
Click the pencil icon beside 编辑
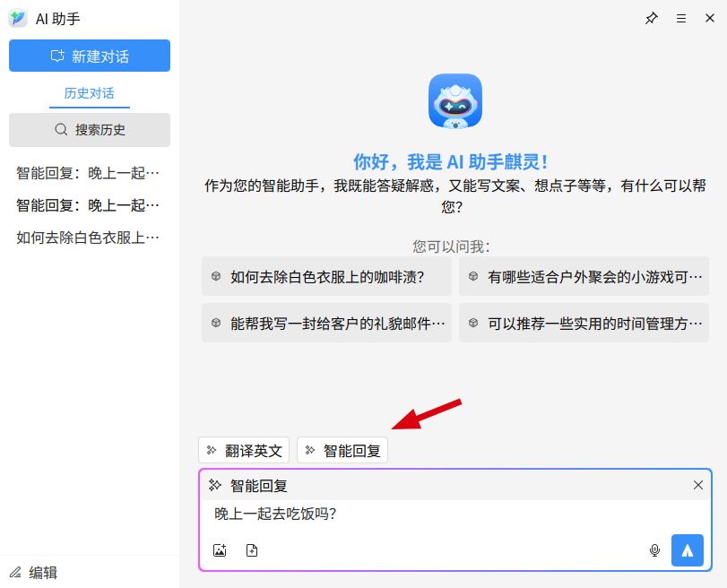pyautogui.click(x=15, y=573)
